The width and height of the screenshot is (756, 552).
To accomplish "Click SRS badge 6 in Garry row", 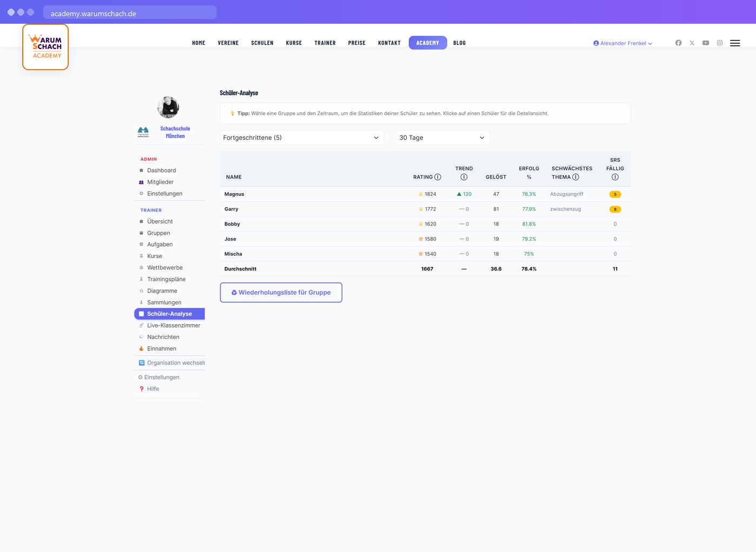I will point(615,209).
